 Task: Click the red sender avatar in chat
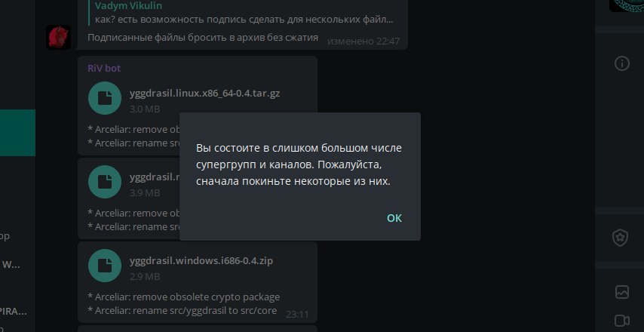[58, 36]
